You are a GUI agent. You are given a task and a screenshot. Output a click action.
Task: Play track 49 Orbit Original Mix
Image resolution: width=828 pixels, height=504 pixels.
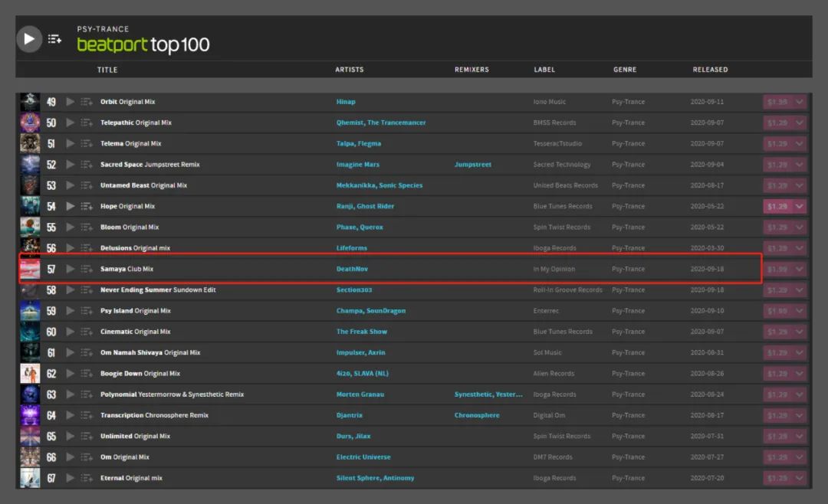[70, 101]
